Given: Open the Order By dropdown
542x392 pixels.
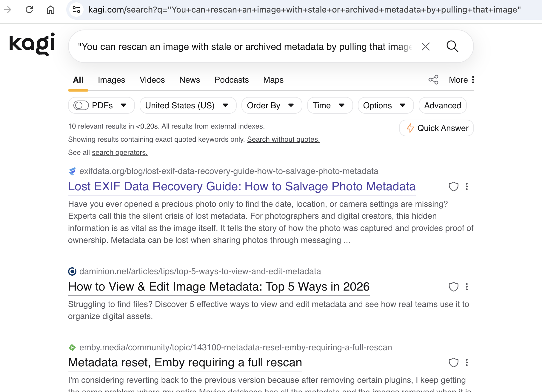Looking at the screenshot, I should [x=272, y=105].
